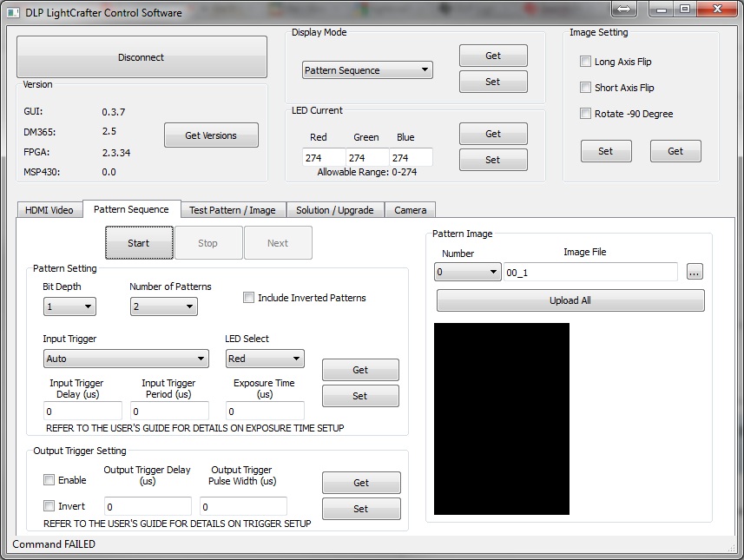
Task: Open image file browse (...) button
Action: (x=695, y=272)
